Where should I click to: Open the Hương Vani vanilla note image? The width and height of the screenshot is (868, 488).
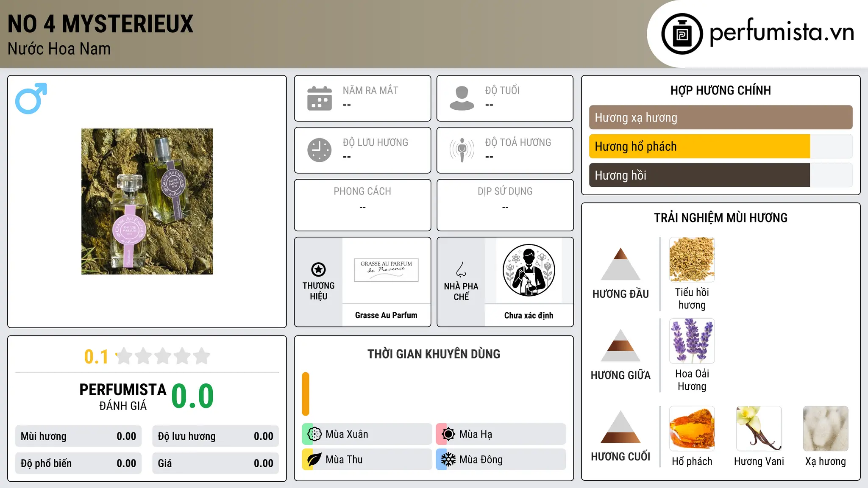click(759, 429)
